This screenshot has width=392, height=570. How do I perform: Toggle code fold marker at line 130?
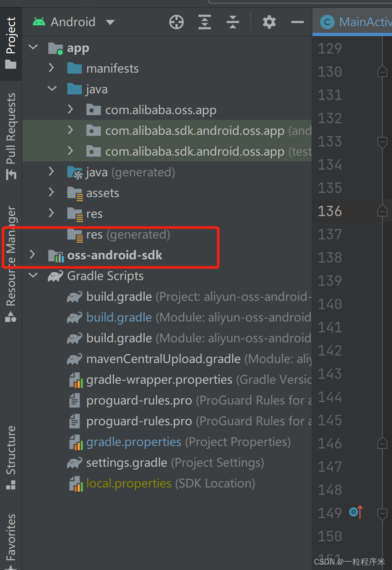pos(382,71)
